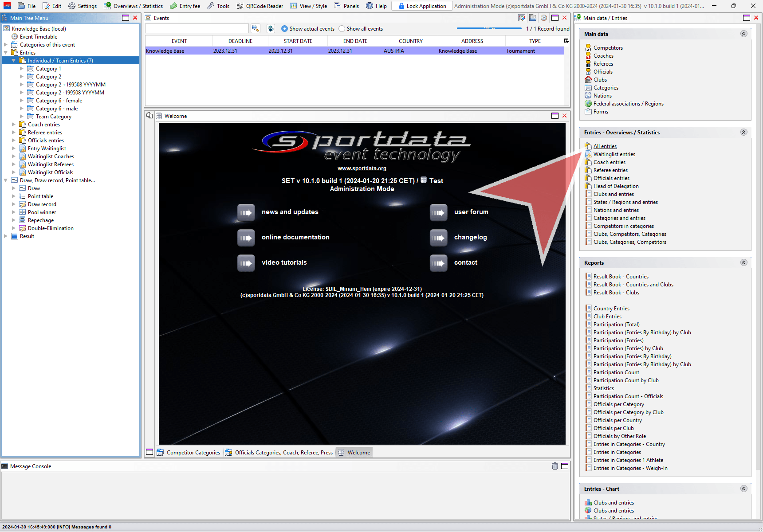
Task: Click the arrow icon beside video tutorials
Action: (x=246, y=263)
